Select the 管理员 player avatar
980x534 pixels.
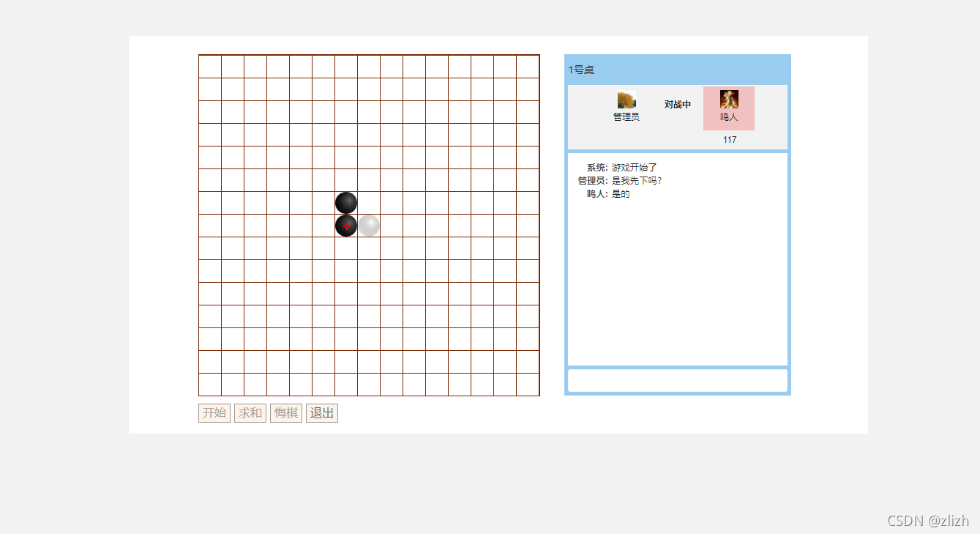click(626, 100)
